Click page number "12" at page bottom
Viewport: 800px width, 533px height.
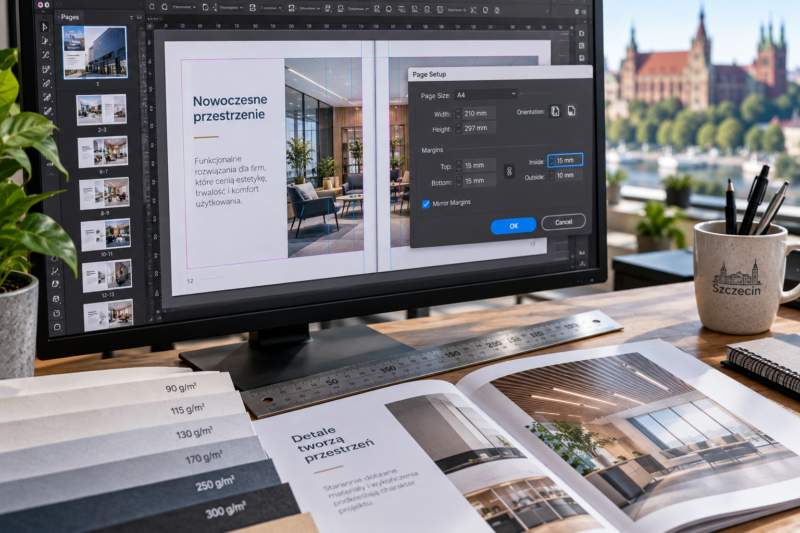[190, 281]
